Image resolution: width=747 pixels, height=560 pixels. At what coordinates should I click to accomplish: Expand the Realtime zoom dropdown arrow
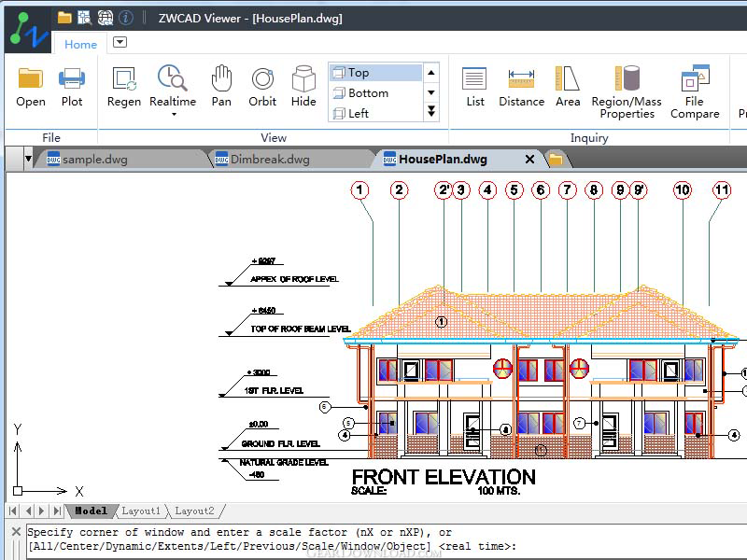[174, 114]
